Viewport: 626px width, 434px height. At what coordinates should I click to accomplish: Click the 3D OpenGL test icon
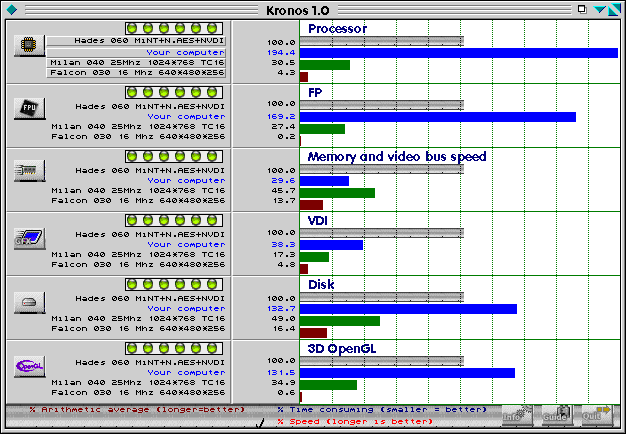tap(29, 366)
